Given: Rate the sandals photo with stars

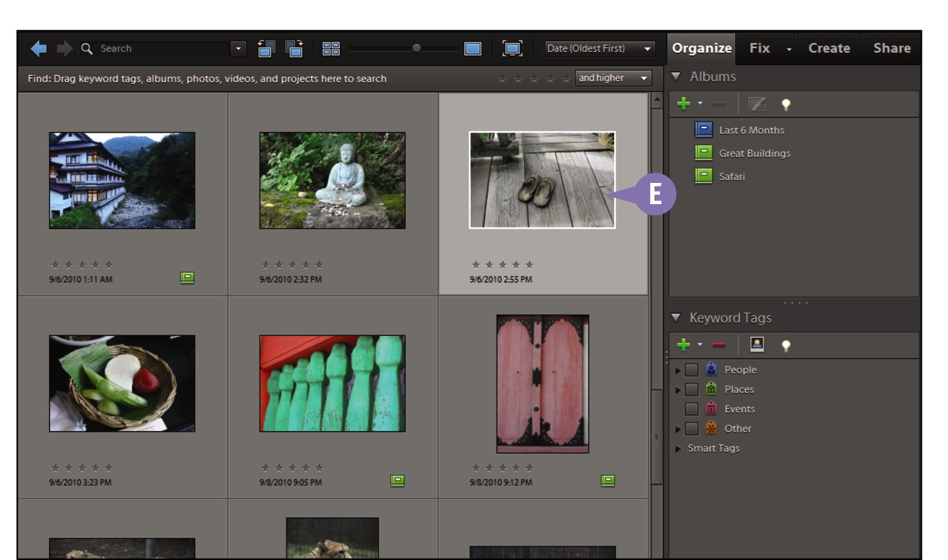Looking at the screenshot, I should [x=503, y=265].
